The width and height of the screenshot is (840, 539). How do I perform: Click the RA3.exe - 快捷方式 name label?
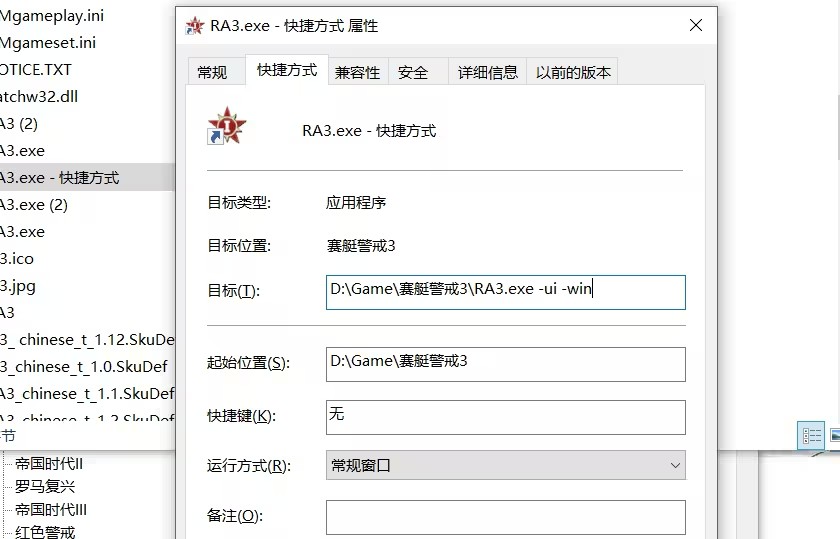coord(369,131)
